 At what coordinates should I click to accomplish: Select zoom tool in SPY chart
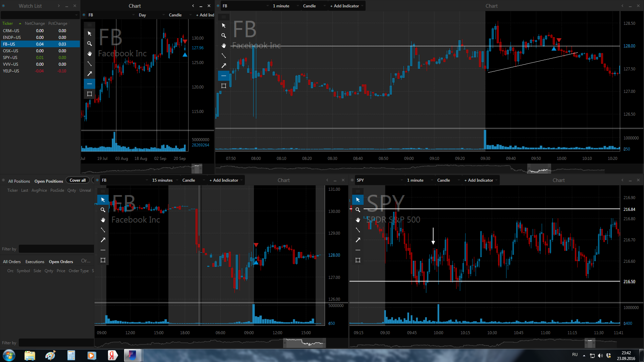coord(358,210)
